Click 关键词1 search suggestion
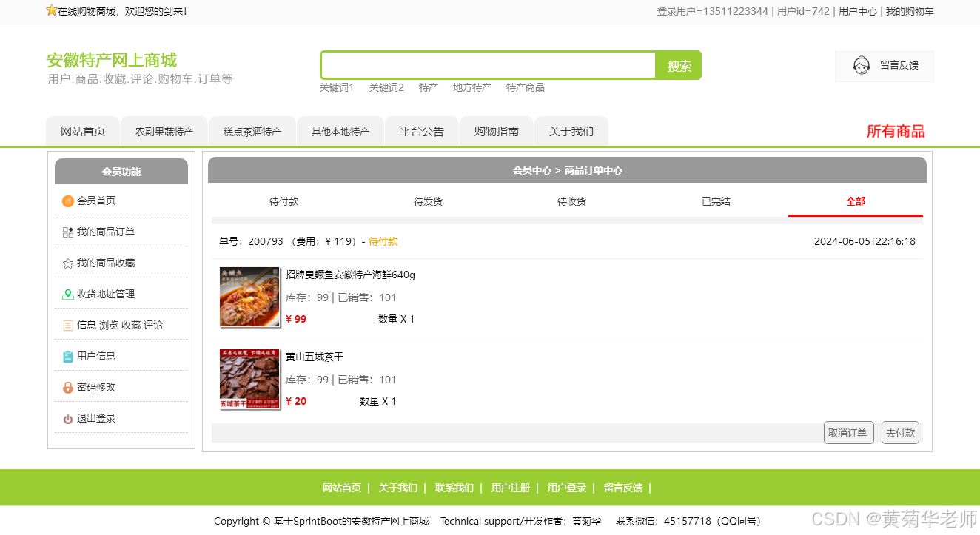The width and height of the screenshot is (980, 535). pos(337,87)
